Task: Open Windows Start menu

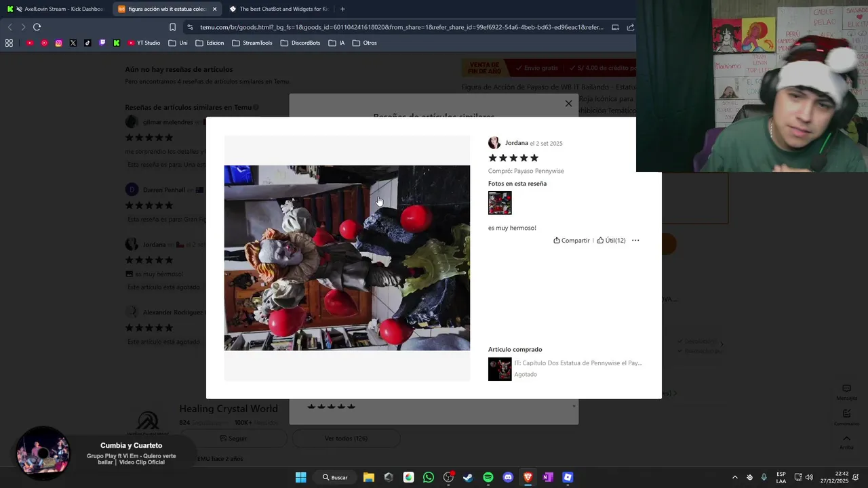Action: click(300, 477)
